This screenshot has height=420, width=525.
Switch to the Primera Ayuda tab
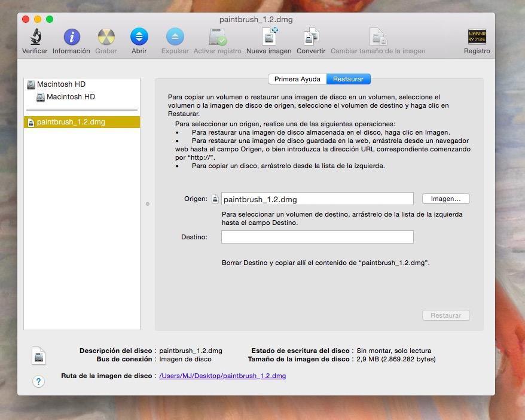tap(297, 79)
